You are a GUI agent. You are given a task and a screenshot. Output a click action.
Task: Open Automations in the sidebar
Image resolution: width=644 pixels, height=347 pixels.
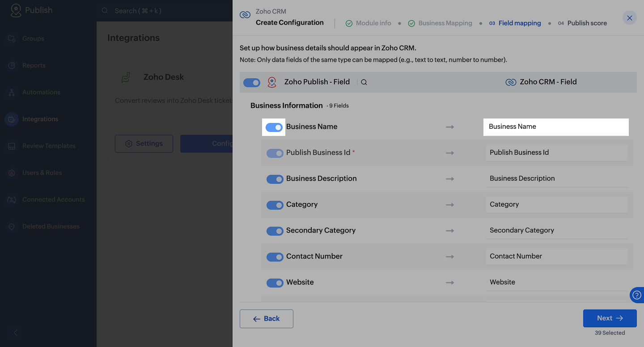click(x=41, y=92)
